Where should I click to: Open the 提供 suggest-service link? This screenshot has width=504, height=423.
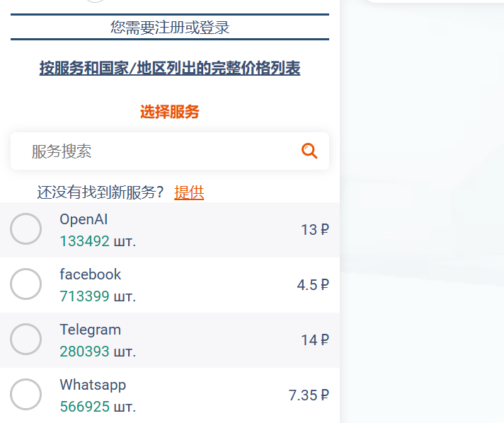(189, 192)
